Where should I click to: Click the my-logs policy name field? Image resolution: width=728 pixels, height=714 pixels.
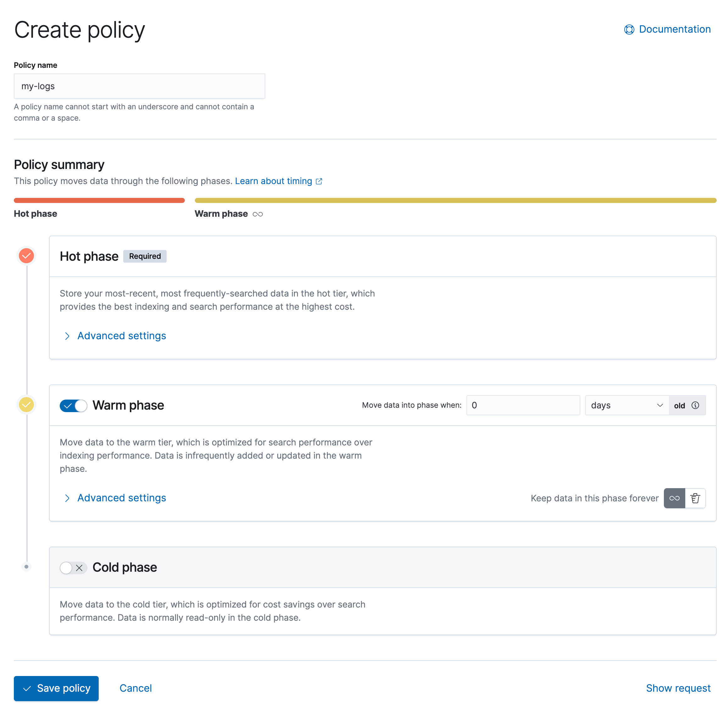(x=139, y=86)
